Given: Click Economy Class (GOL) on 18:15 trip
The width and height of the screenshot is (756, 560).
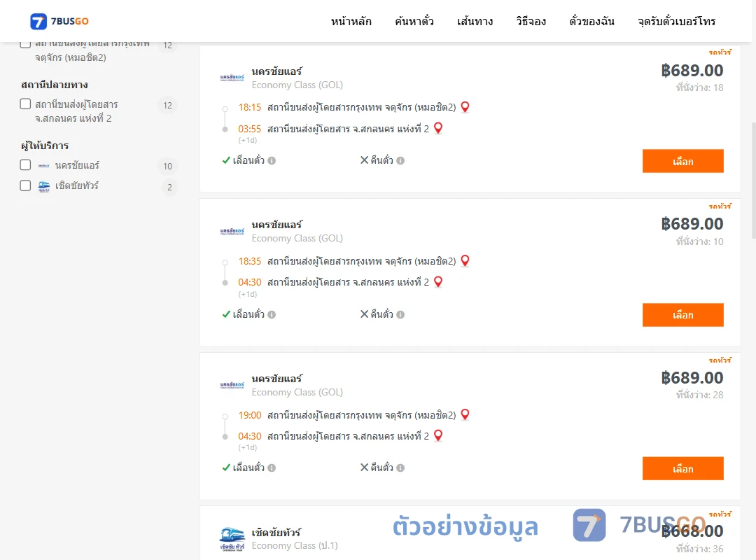Looking at the screenshot, I should point(297,85).
